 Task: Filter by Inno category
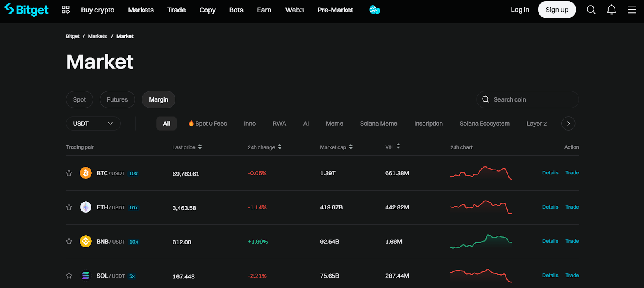(250, 124)
